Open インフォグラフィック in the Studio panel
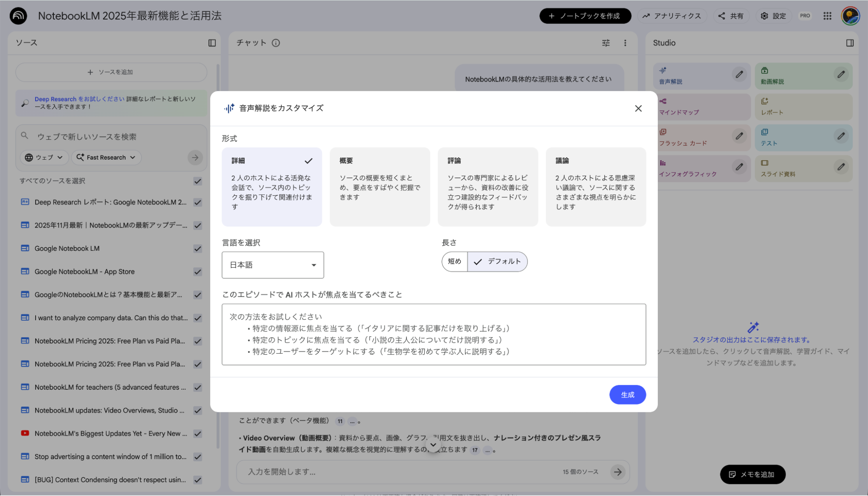The height and width of the screenshot is (496, 868). pos(692,169)
